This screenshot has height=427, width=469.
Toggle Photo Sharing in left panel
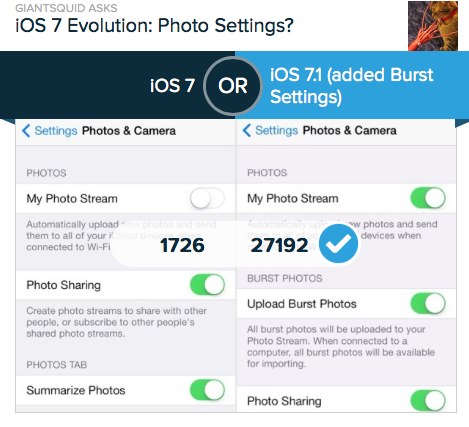[x=207, y=285]
